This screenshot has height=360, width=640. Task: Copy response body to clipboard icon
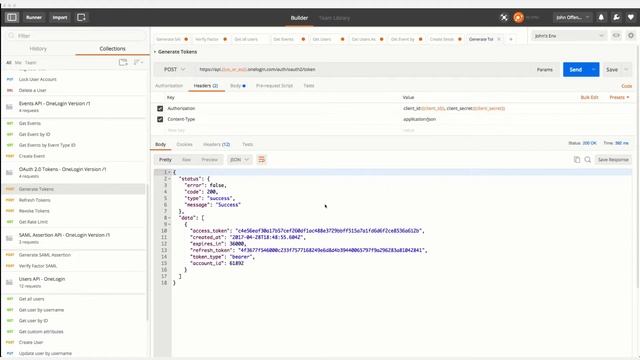pyautogui.click(x=577, y=160)
